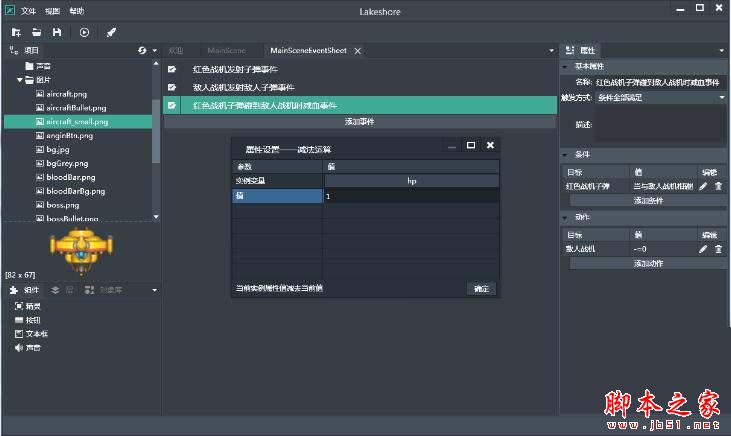This screenshot has height=436, width=731.
Task: Open the properties panel dropdown arrow
Action: coord(722,50)
